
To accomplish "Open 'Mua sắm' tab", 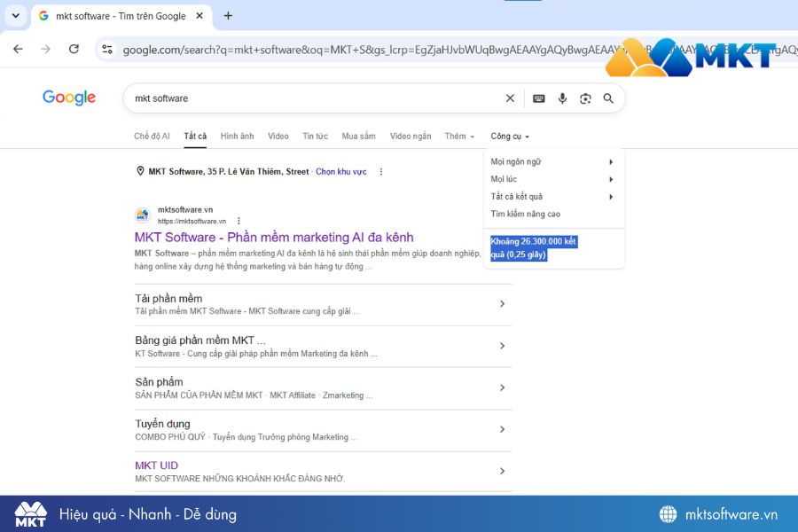I will (x=359, y=136).
